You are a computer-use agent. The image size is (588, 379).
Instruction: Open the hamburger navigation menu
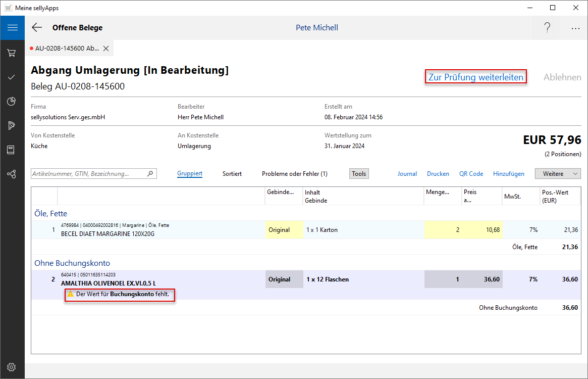tap(12, 28)
